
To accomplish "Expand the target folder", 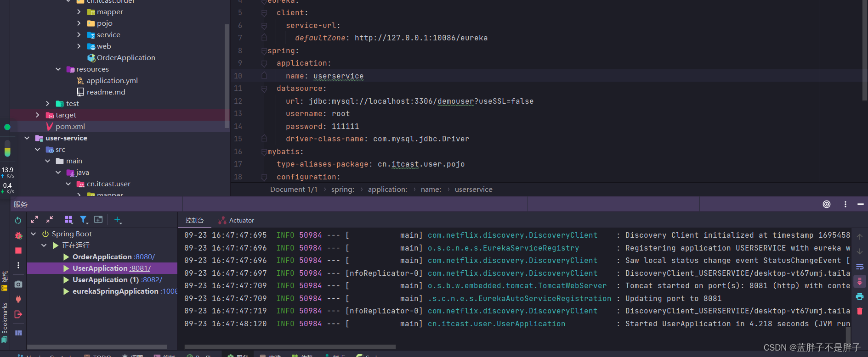I will click(38, 115).
